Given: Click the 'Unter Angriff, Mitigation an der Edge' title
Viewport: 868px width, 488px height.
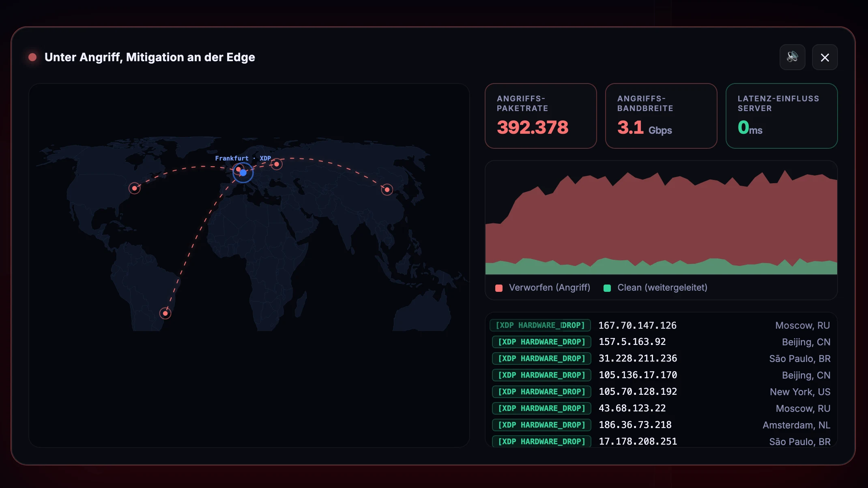Looking at the screenshot, I should click(150, 57).
